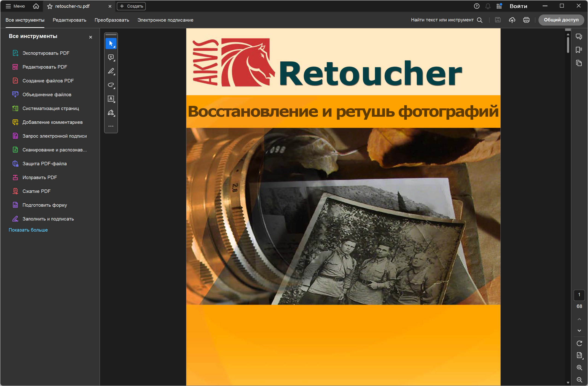
Task: Select the text box tool
Action: coord(111,99)
